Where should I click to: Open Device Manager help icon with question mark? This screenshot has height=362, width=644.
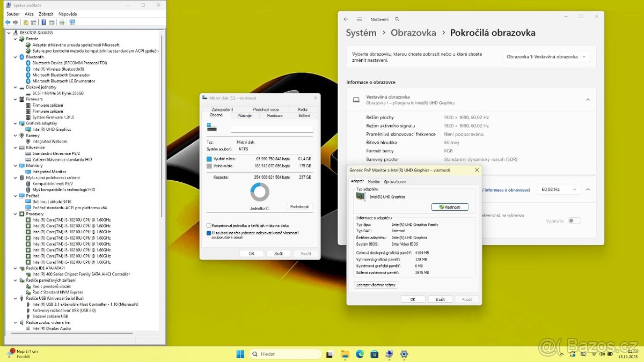43,22
